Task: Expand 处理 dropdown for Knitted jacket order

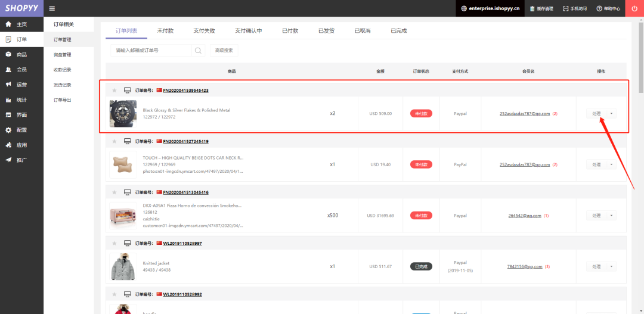Action: pos(612,267)
